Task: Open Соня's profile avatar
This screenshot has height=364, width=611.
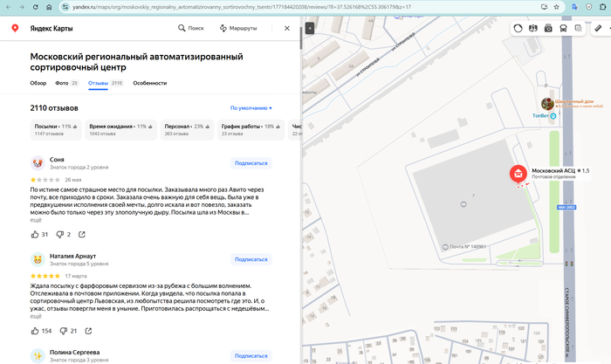Action: [x=38, y=163]
